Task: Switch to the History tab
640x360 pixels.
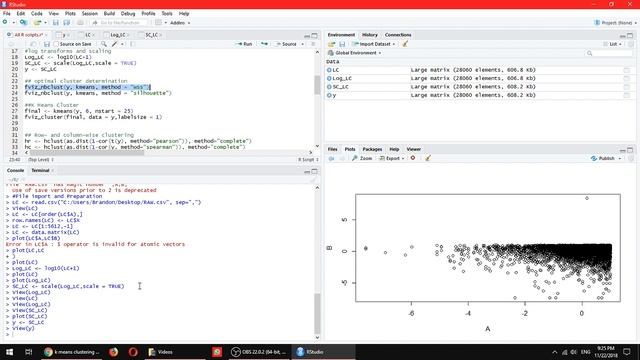Action: (x=369, y=35)
